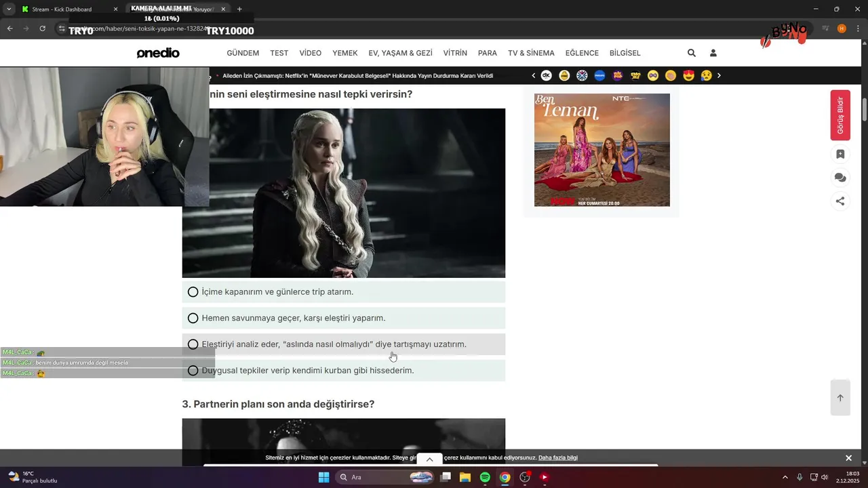The image size is (868, 488).
Task: Open the weather widget on taskbar
Action: point(33,477)
